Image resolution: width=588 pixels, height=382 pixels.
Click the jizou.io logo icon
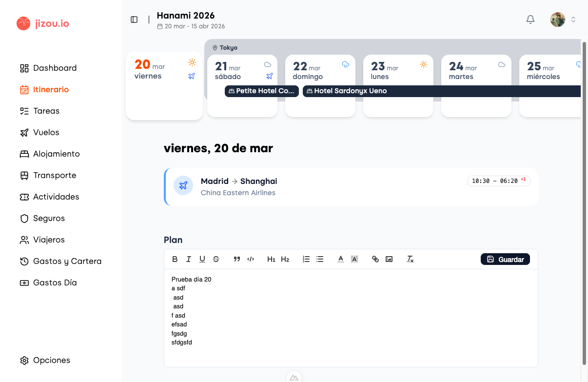pyautogui.click(x=23, y=23)
